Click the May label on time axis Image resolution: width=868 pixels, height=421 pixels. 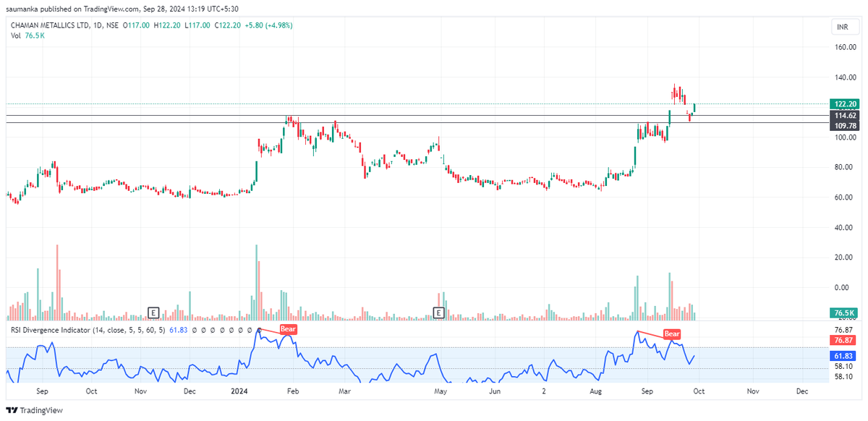point(441,391)
